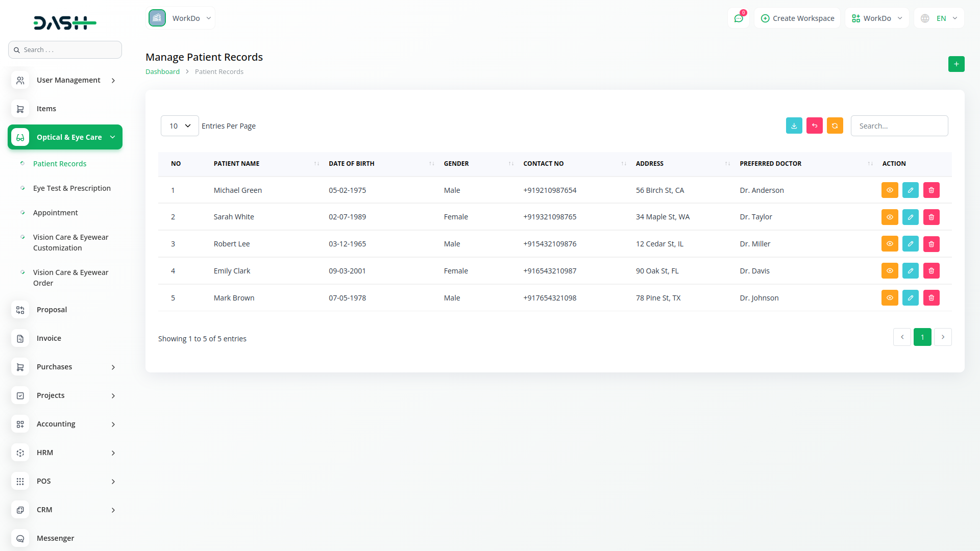View Michael Green's record with eye icon
The width and height of the screenshot is (980, 551).
tap(889, 190)
